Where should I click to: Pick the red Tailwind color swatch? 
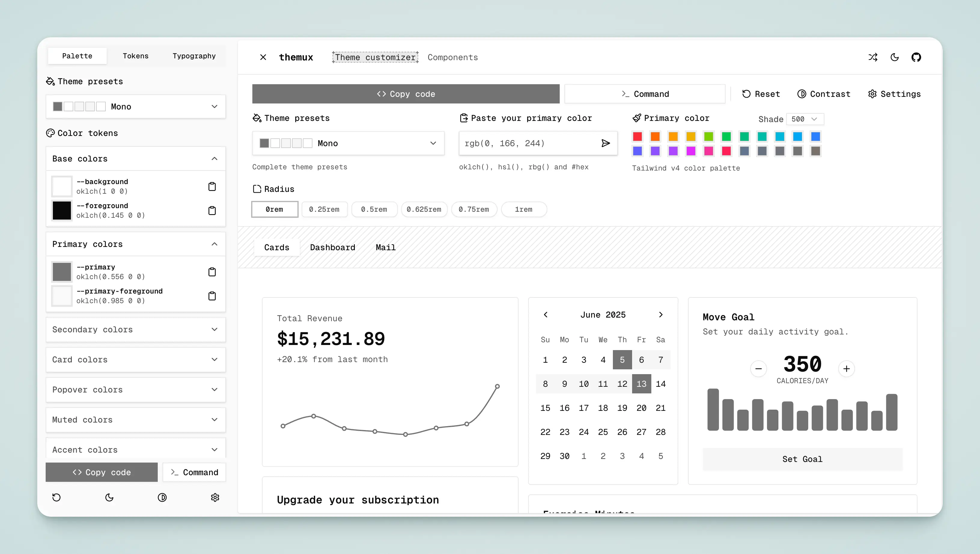[637, 136]
